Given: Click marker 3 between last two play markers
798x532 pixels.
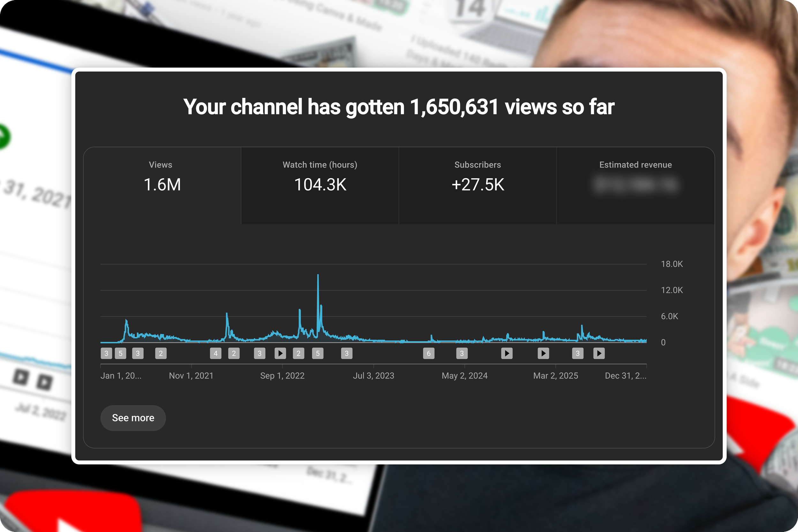Looking at the screenshot, I should point(578,354).
